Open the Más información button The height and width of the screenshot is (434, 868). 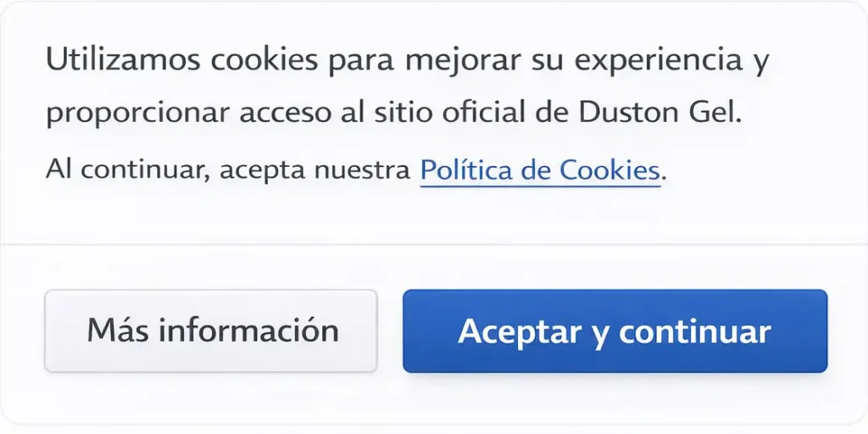(211, 331)
